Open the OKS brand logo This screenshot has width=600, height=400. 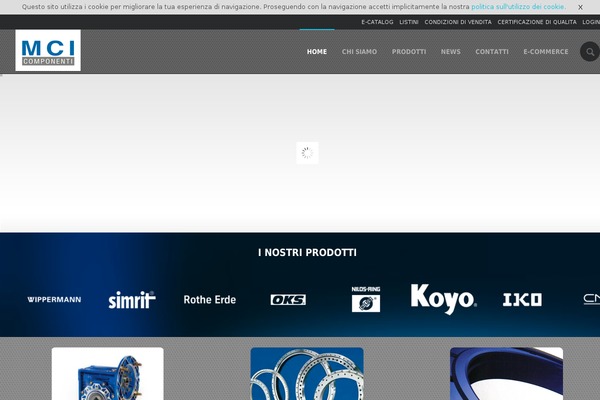pyautogui.click(x=288, y=299)
